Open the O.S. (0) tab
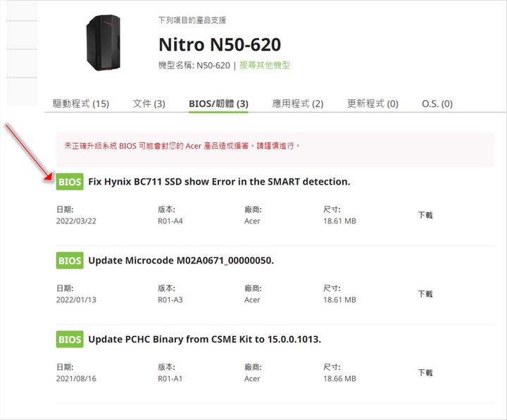 (x=437, y=104)
